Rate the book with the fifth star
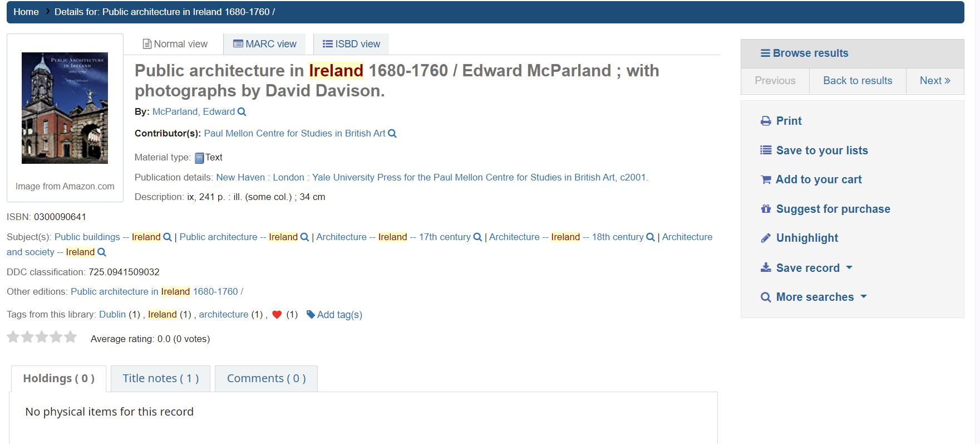 click(x=70, y=336)
